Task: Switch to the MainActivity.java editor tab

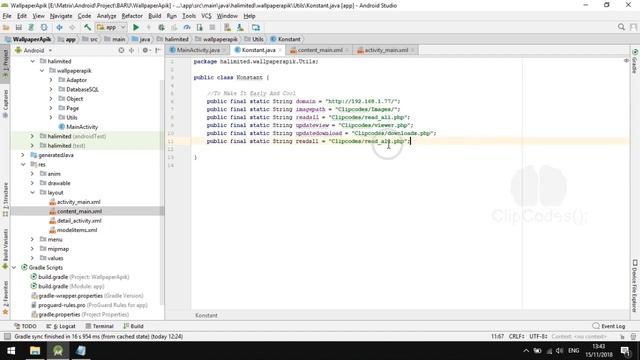Action: coord(198,50)
